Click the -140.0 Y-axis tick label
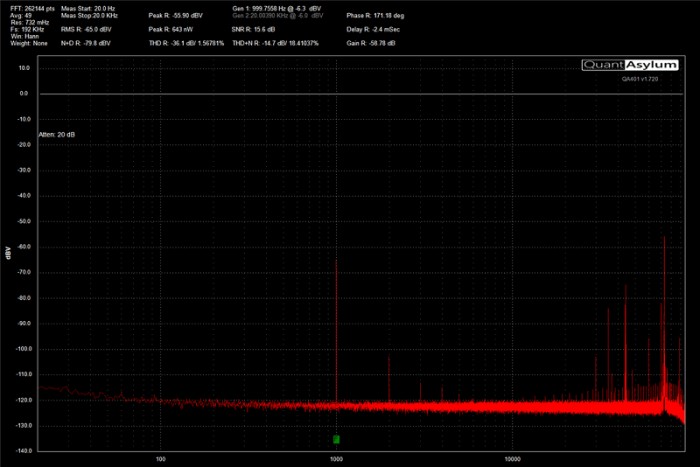700x467 pixels. [x=23, y=451]
